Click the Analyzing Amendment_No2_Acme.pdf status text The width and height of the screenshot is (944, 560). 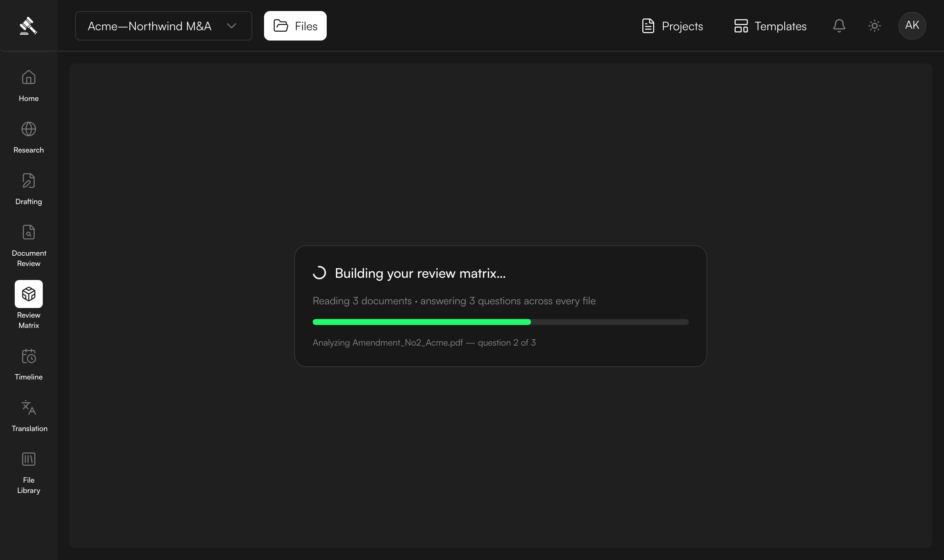pyautogui.click(x=424, y=343)
